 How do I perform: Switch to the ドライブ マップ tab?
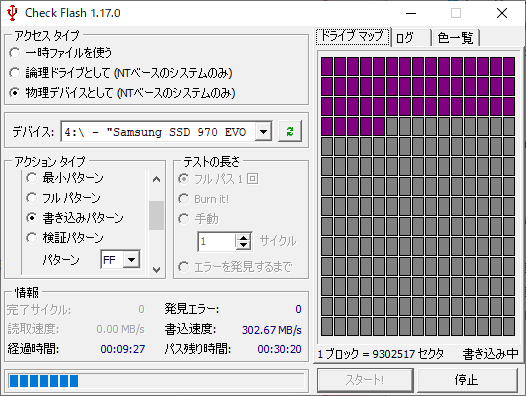tap(352, 36)
